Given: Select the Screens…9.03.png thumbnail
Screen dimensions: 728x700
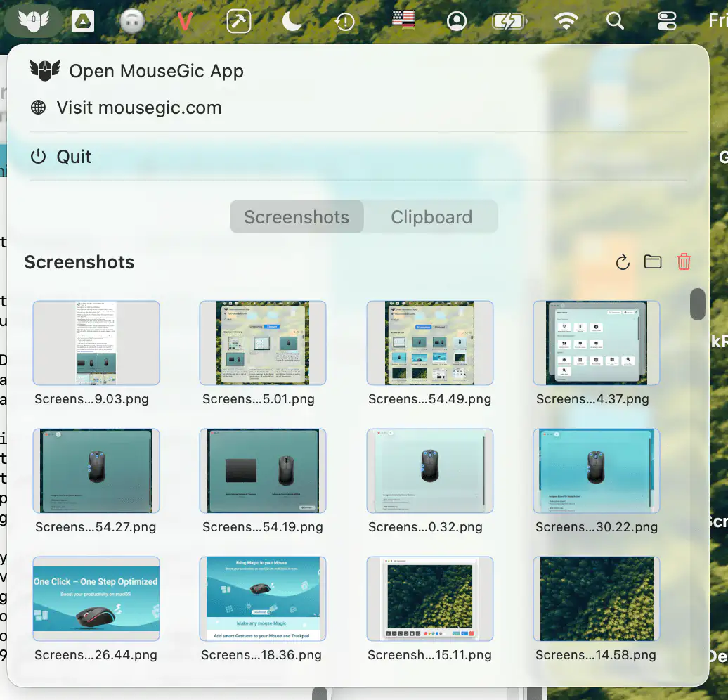Looking at the screenshot, I should [96, 343].
